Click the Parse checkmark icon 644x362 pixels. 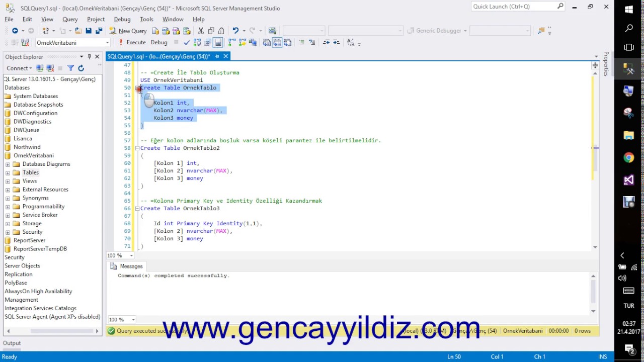(x=187, y=43)
